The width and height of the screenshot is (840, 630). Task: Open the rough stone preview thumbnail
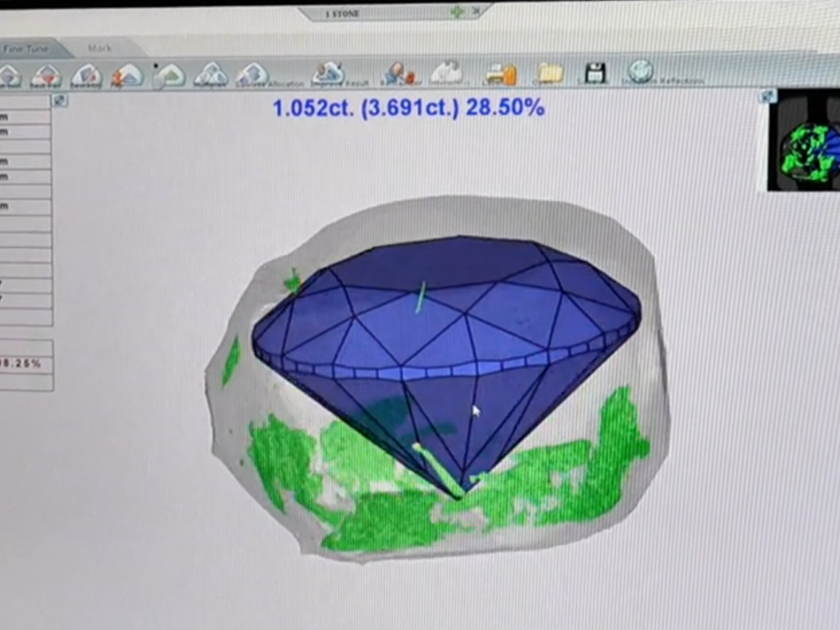click(x=804, y=140)
